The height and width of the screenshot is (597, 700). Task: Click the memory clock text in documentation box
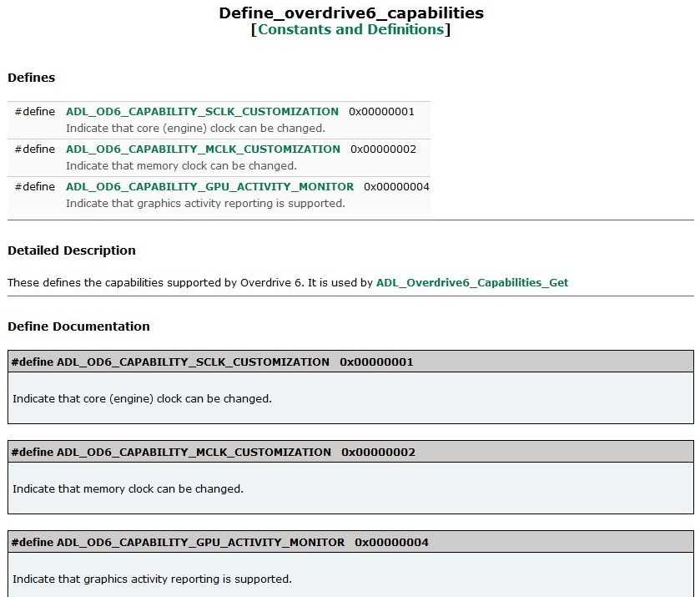128,489
